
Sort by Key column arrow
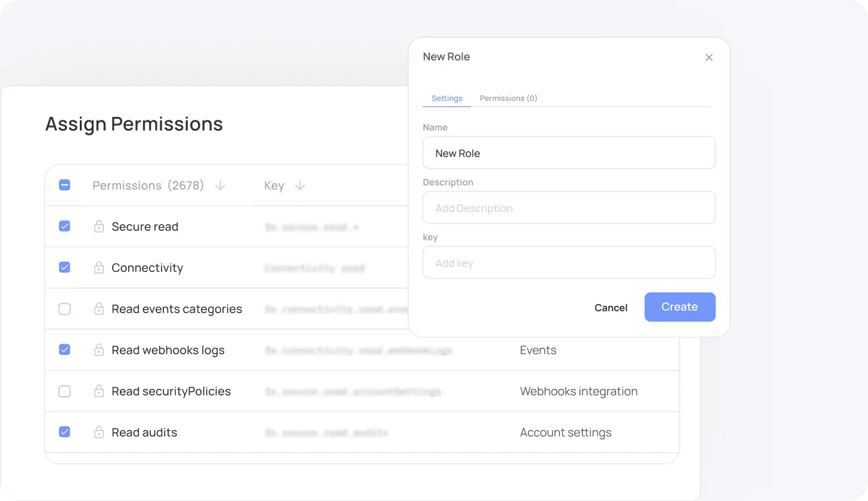coord(300,185)
